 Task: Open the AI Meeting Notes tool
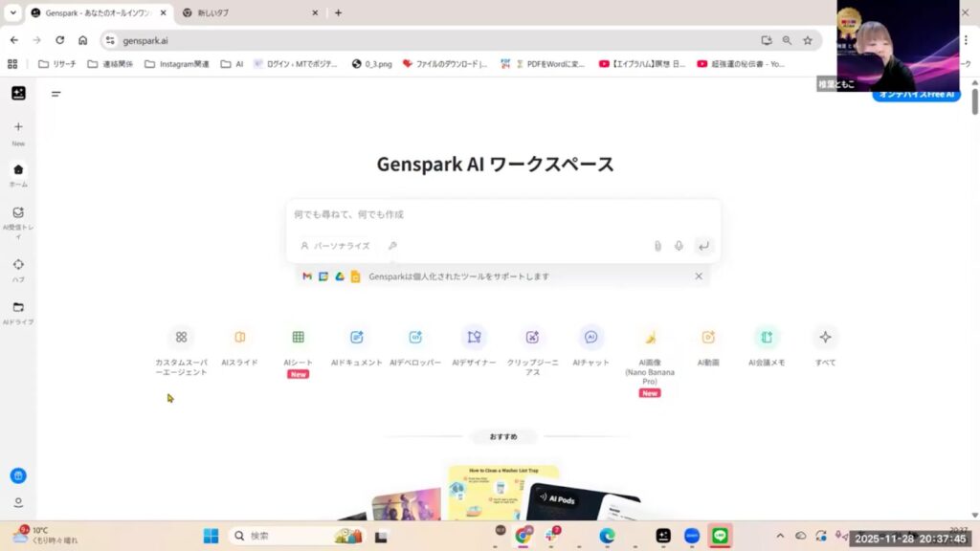767,338
